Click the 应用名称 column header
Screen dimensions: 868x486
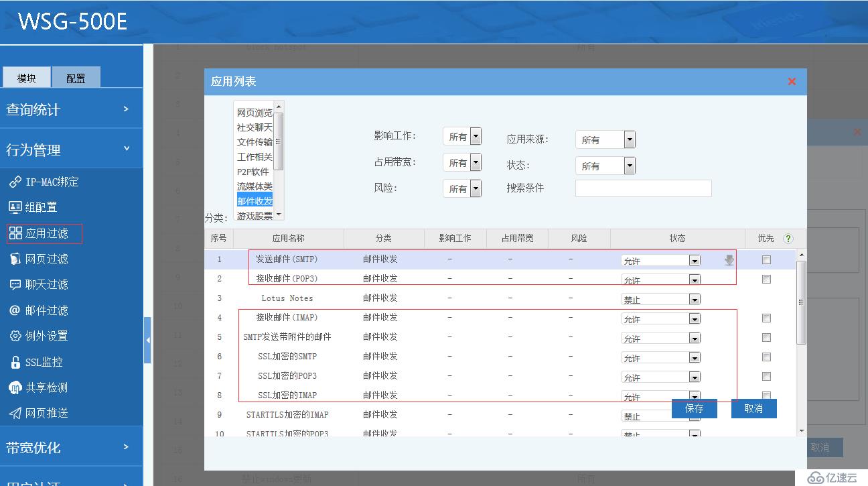pyautogui.click(x=288, y=238)
